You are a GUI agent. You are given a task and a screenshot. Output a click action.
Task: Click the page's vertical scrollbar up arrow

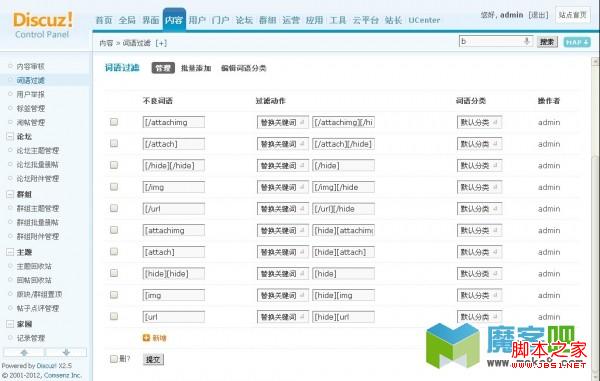click(x=595, y=61)
